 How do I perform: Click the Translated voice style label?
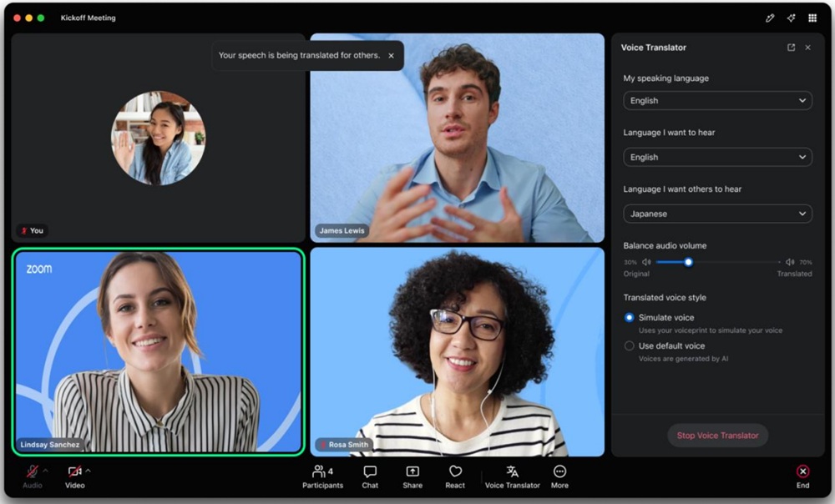665,298
